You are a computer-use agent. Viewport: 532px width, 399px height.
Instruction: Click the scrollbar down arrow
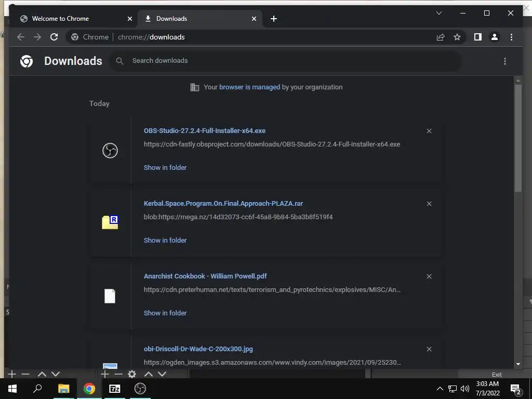(x=518, y=364)
